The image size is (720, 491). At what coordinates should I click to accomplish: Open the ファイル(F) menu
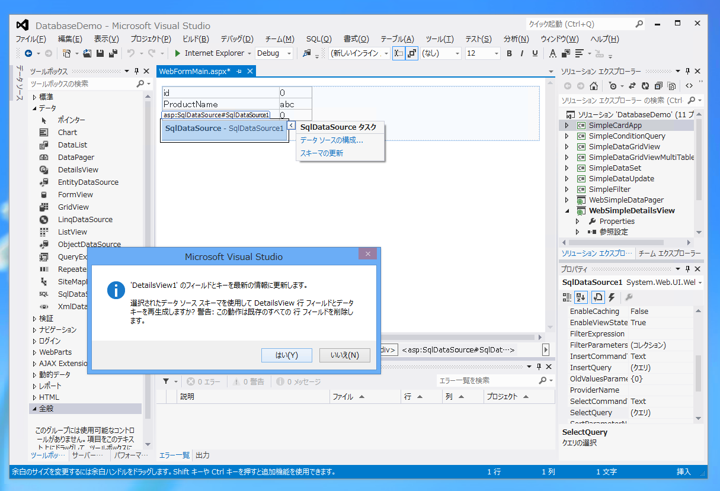click(31, 39)
